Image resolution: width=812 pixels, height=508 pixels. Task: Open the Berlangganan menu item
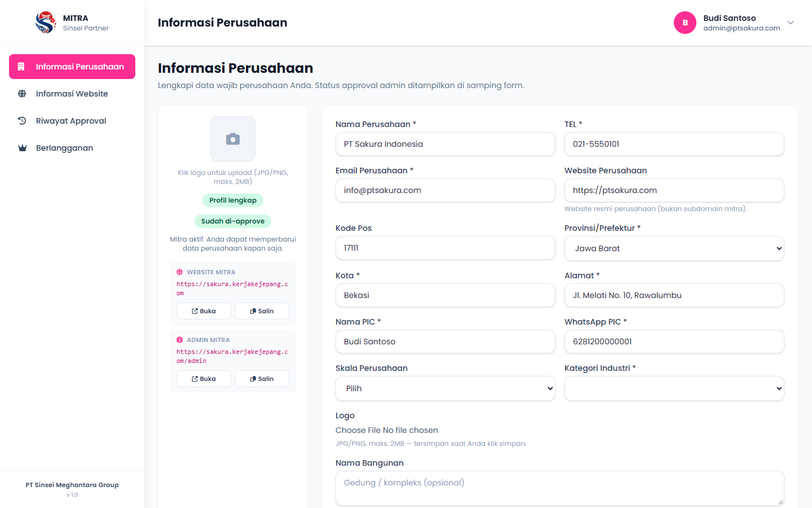tap(72, 148)
